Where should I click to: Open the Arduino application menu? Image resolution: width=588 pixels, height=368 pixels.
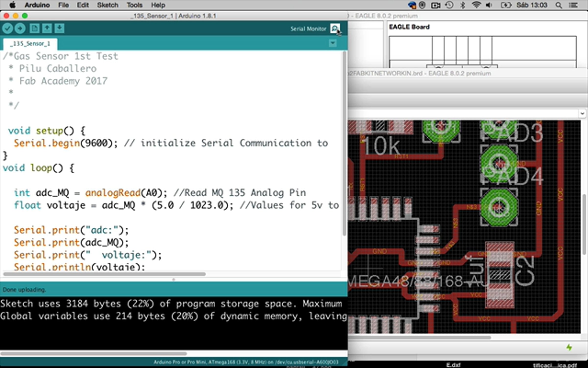[x=37, y=5]
